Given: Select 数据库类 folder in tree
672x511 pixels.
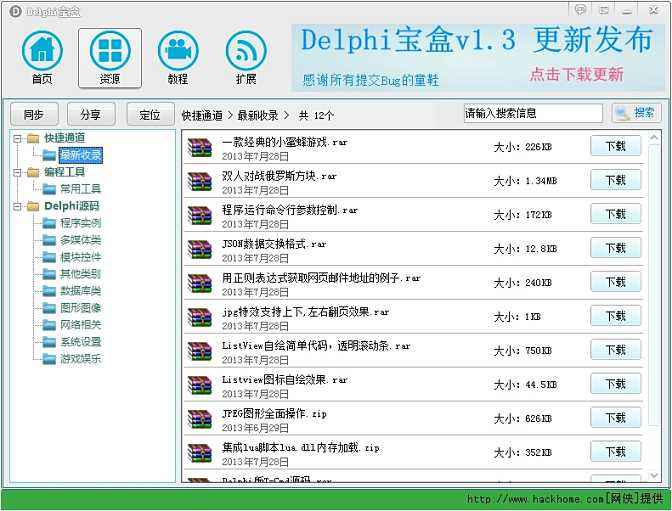Looking at the screenshot, I should [81, 291].
